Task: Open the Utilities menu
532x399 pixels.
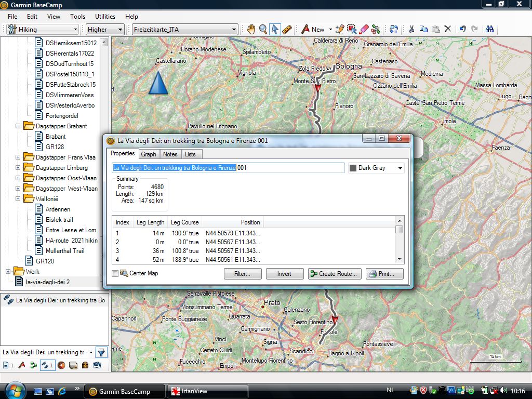Action: (x=105, y=17)
